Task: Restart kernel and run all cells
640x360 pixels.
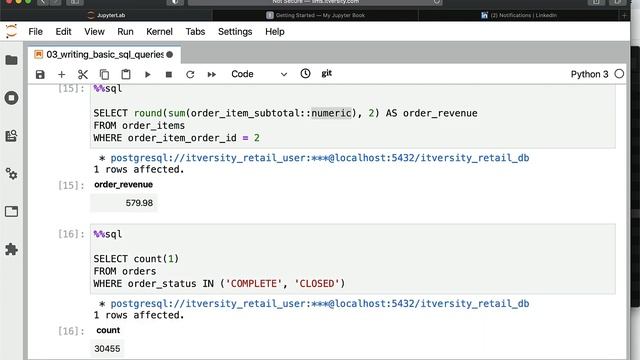Action: click(x=211, y=74)
